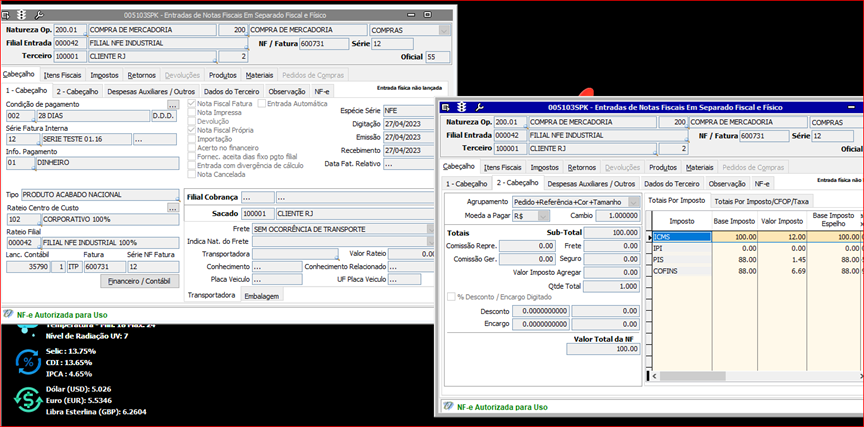Open the Observação tab in the right window
The width and height of the screenshot is (864, 427).
pyautogui.click(x=727, y=183)
